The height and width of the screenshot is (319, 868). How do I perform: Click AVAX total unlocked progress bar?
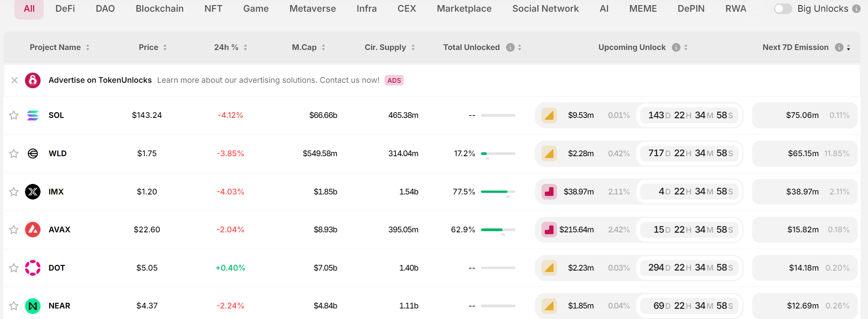[x=498, y=230]
